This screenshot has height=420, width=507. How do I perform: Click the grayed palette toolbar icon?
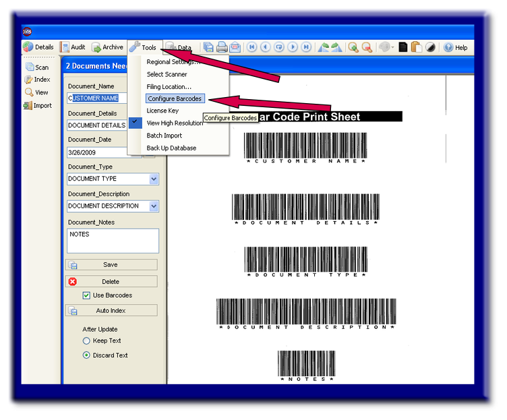click(384, 47)
